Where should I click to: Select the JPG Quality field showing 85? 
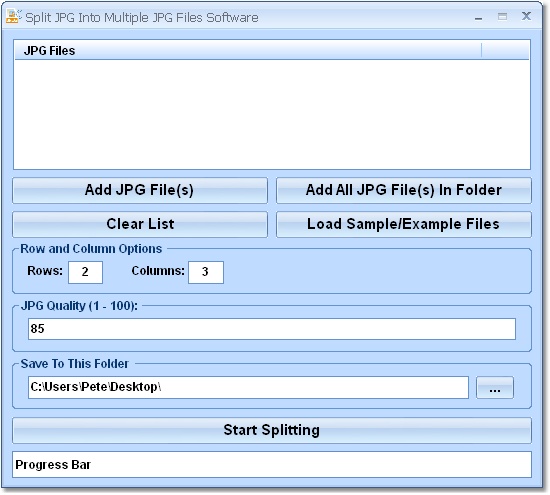pos(272,329)
